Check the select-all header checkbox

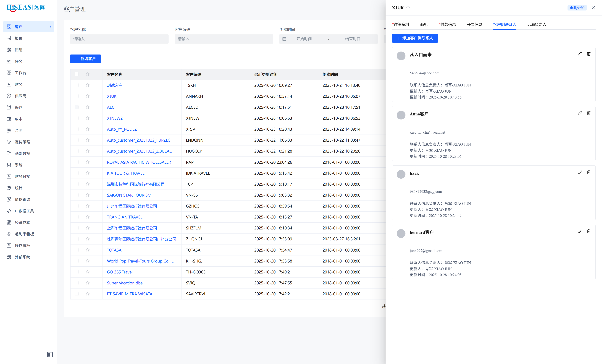click(76, 74)
